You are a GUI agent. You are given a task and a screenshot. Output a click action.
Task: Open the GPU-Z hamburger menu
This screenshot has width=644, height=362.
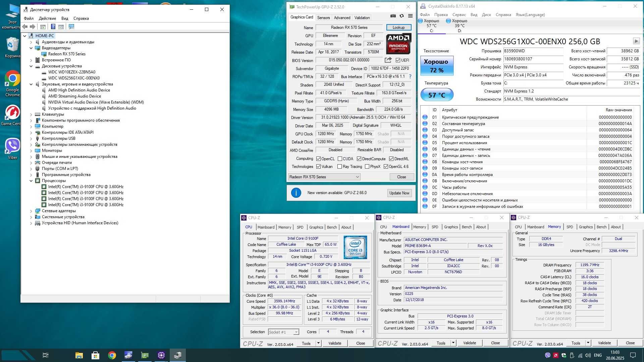[x=410, y=16]
